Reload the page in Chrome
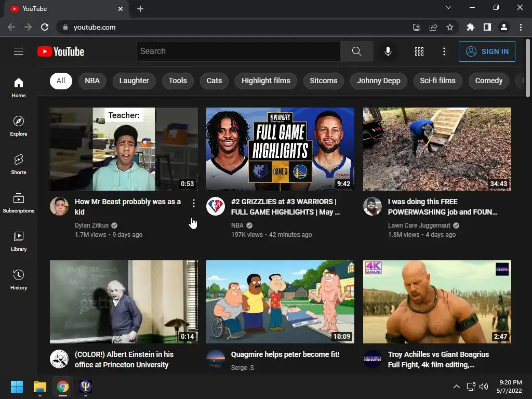 pos(45,27)
